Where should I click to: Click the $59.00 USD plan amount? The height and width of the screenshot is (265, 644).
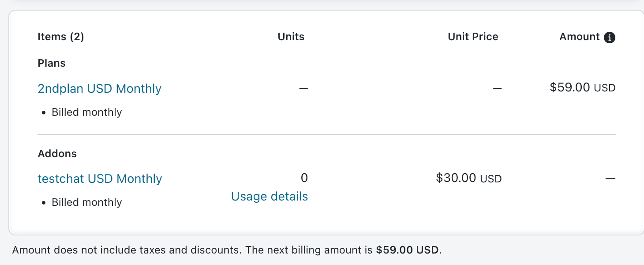pos(582,87)
